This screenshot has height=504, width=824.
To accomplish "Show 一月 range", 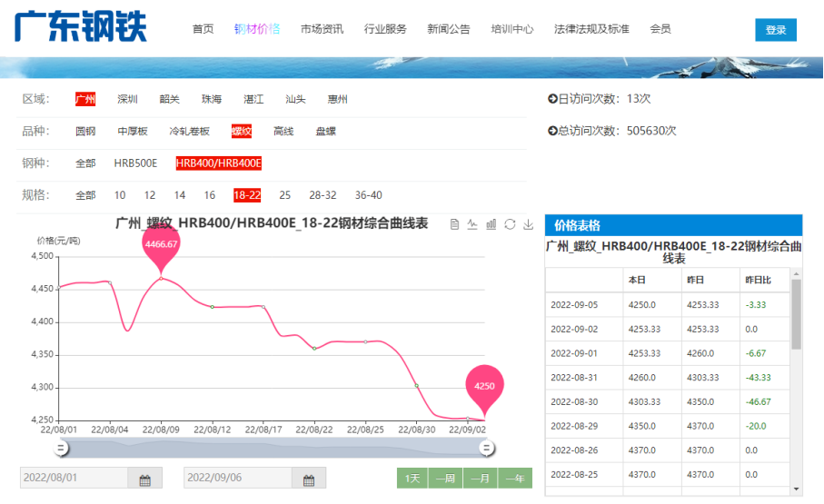I will click(x=481, y=479).
